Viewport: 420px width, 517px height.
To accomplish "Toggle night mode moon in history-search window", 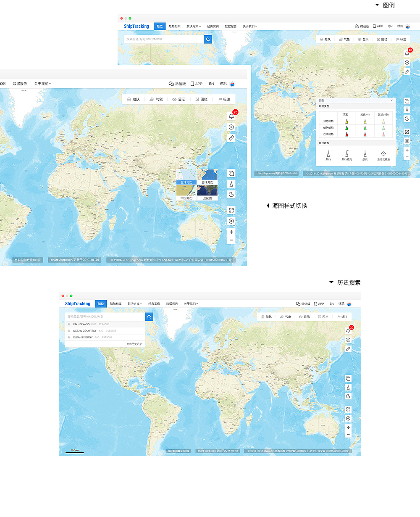I will click(348, 396).
